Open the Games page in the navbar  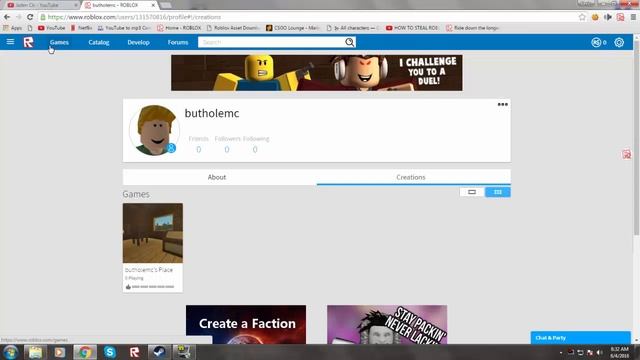59,42
